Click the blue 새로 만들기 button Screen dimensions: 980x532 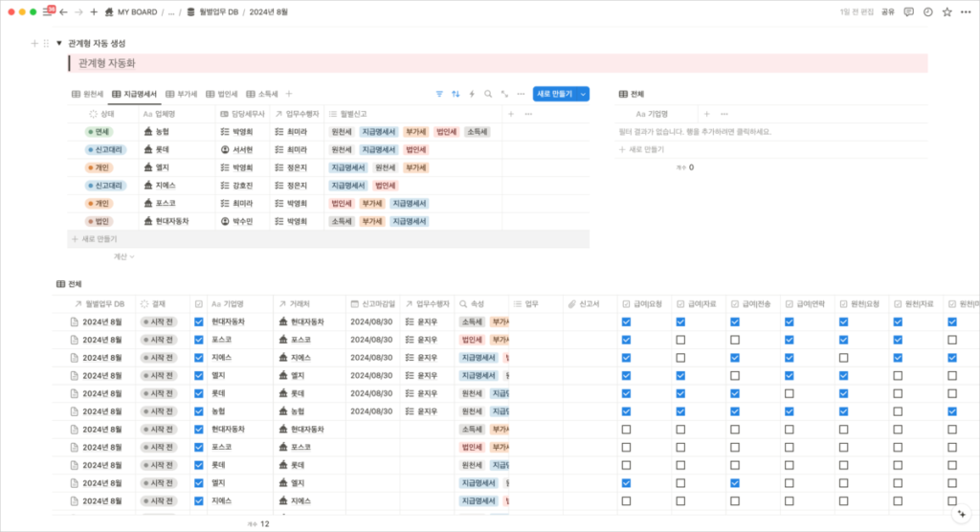(554, 94)
